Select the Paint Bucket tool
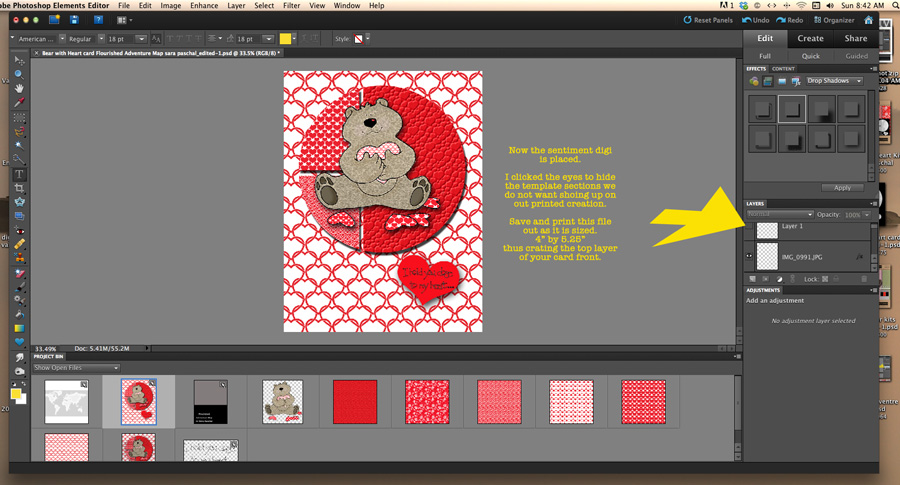Viewport: 900px width, 485px height. 19,315
